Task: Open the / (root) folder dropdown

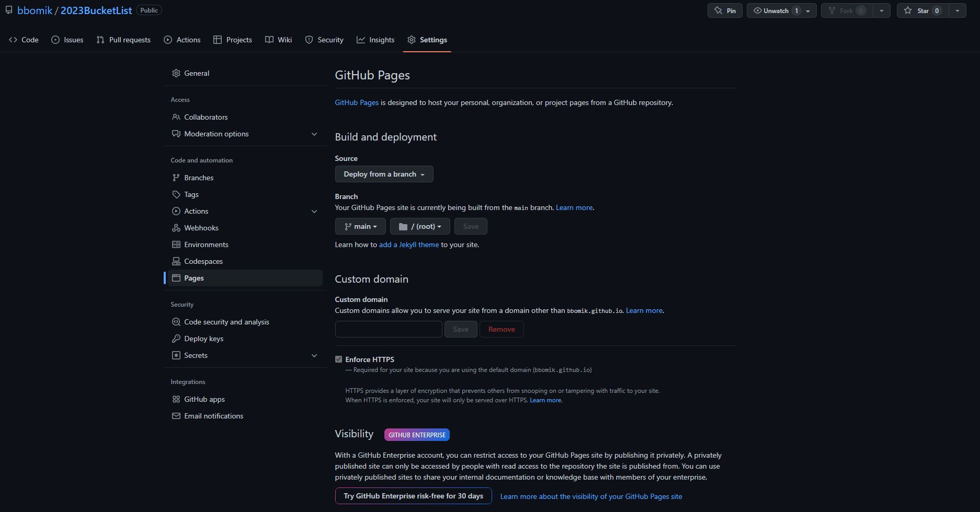Action: click(420, 226)
